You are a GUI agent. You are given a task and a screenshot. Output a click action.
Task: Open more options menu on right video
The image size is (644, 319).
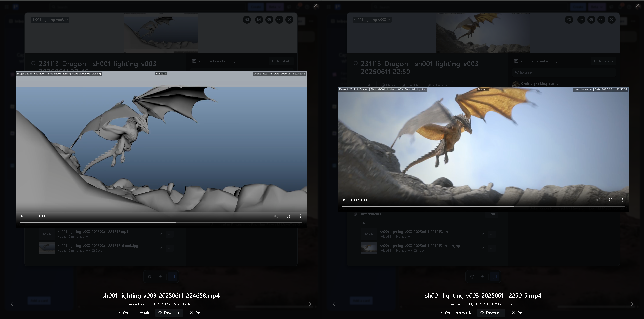click(623, 200)
